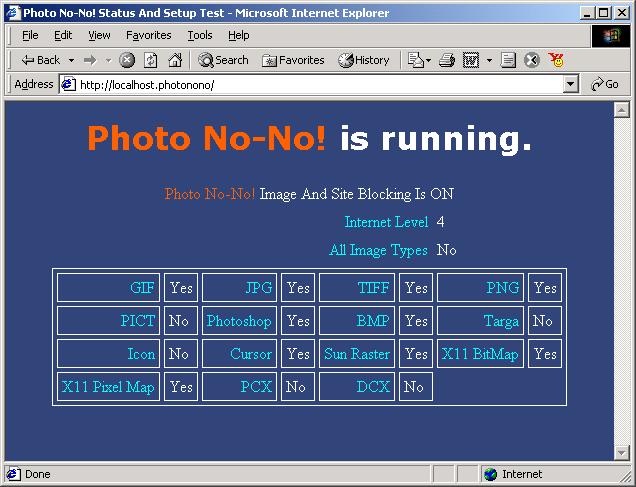This screenshot has height=487, width=636.
Task: Open the Forward button dropdown arrow
Action: click(x=108, y=60)
